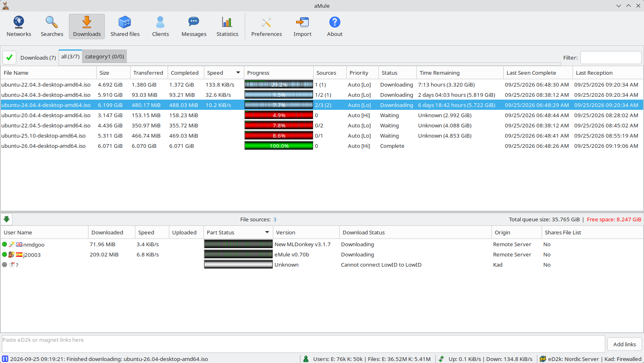This screenshot has height=363, width=644.
Task: Click the 100.0% progress bar for ubuntu-26.04
Action: (x=279, y=146)
